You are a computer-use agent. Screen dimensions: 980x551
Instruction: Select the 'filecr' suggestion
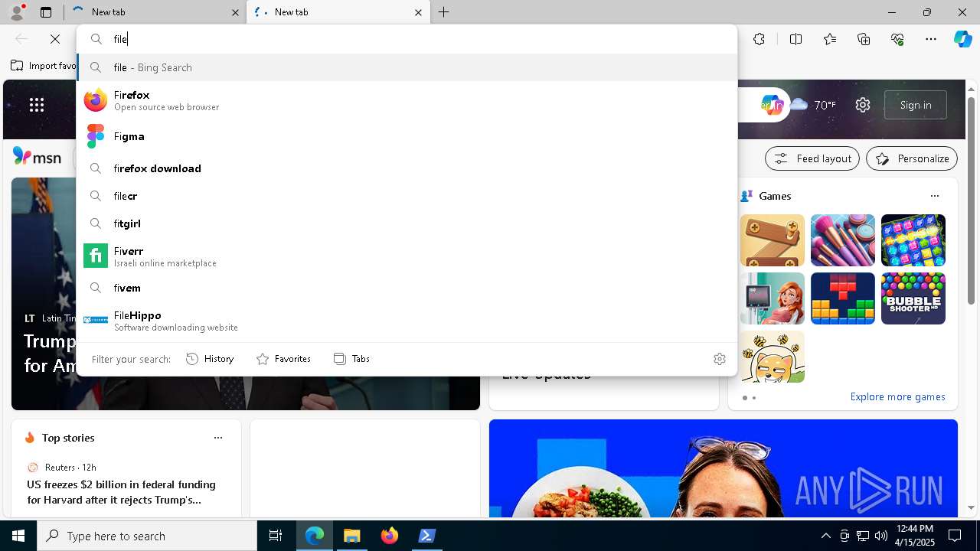[x=407, y=196]
